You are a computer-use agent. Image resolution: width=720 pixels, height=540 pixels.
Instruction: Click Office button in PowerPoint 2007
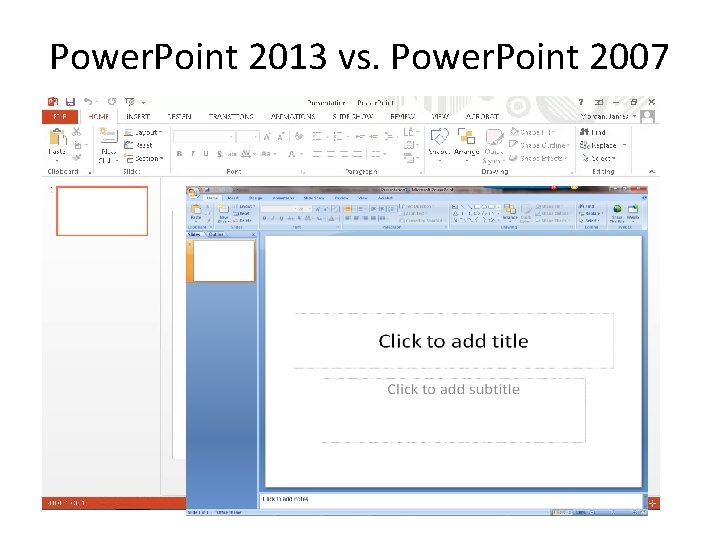193,192
